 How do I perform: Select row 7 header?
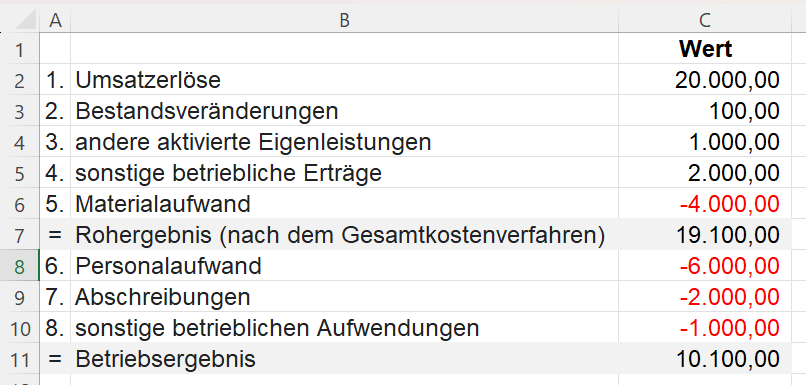pos(20,235)
